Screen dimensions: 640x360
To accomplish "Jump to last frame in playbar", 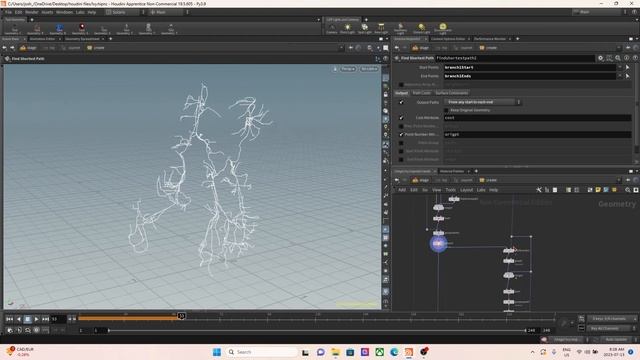I will point(46,319).
